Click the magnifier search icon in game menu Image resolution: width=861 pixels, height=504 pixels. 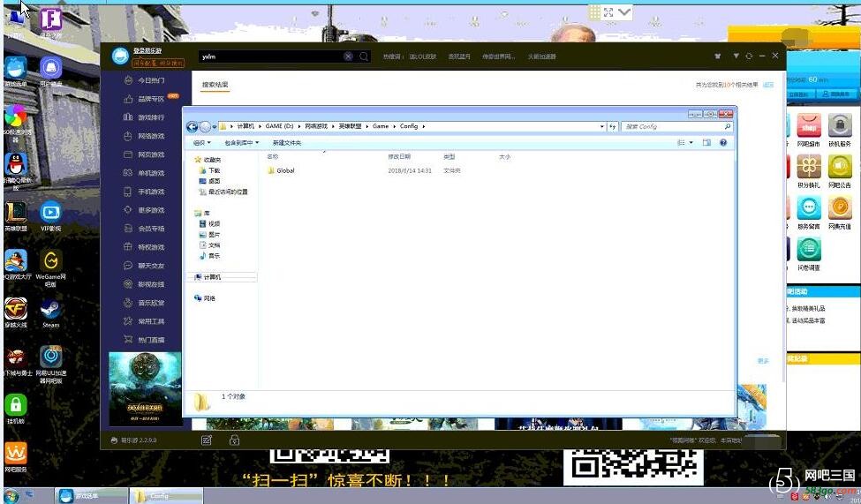pyautogui.click(x=364, y=56)
